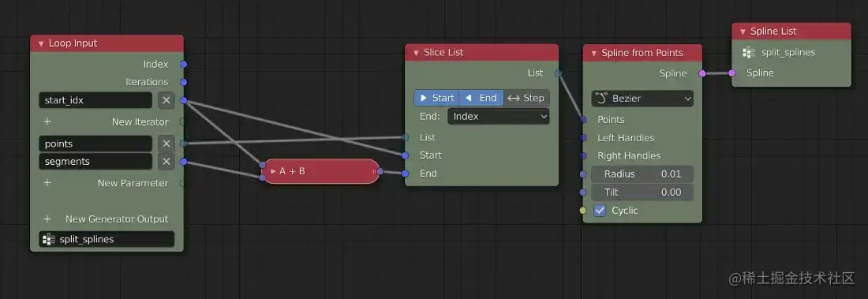
Task: Open the Bezier spline type dropdown
Action: click(642, 99)
